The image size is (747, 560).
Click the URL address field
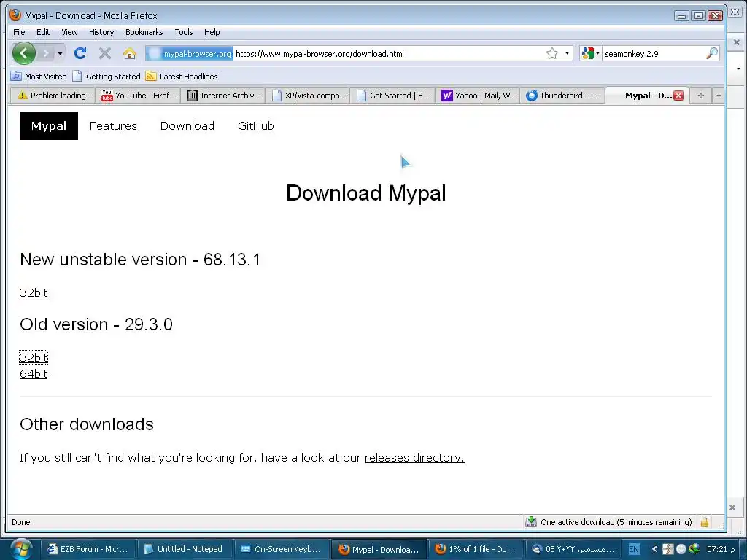click(388, 54)
